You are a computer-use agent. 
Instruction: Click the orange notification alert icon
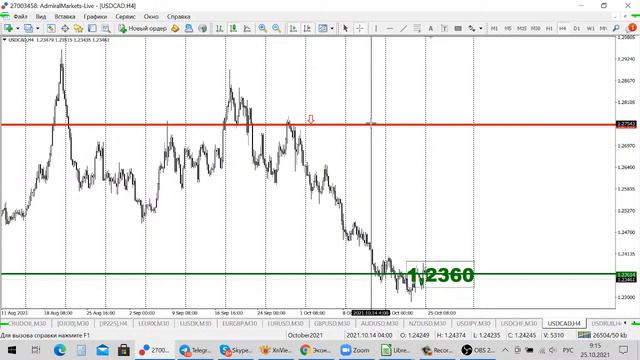pos(632,28)
